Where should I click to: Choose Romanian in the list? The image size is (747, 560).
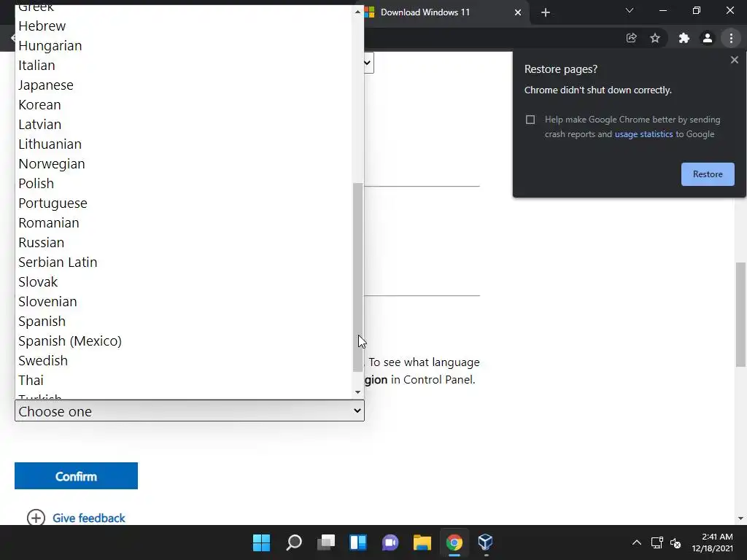pyautogui.click(x=183, y=223)
